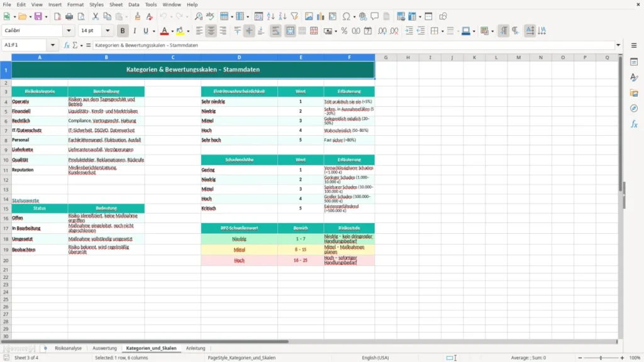644x362 pixels.
Task: Select row header 21
Action: (6, 270)
